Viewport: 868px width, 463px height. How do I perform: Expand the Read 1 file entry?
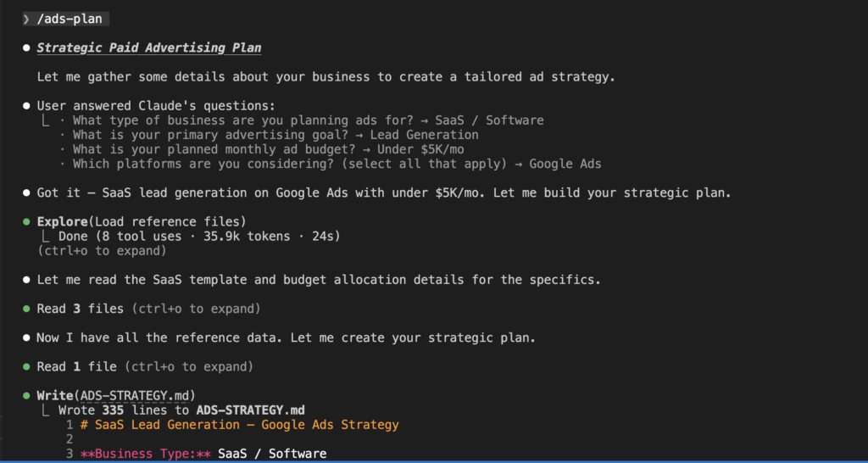188,366
